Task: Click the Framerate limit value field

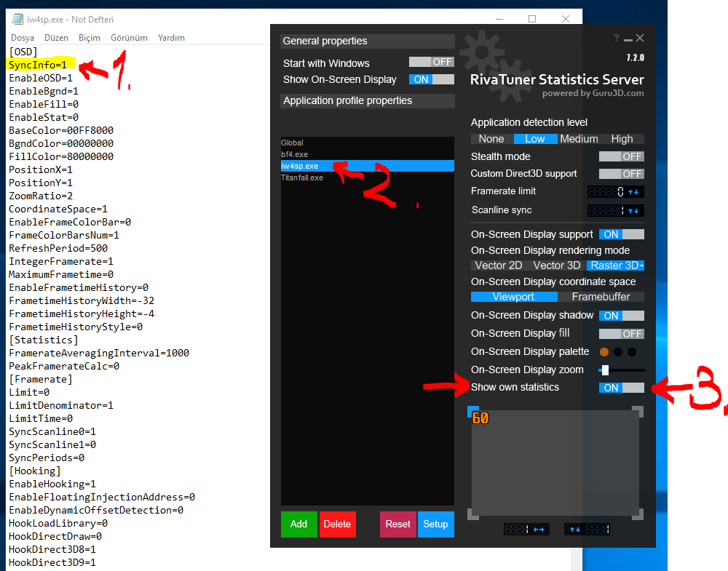Action: pos(606,191)
